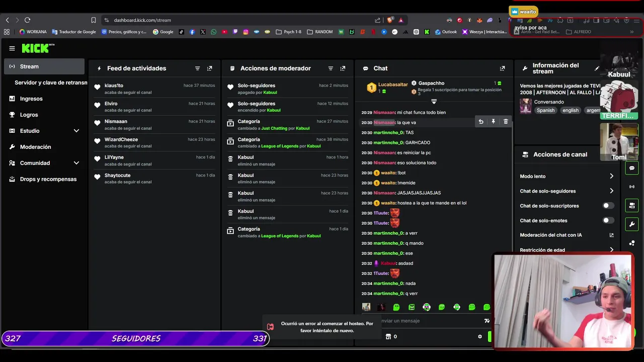644x362 pixels.
Task: Open the Kick logo home link
Action: click(x=38, y=48)
